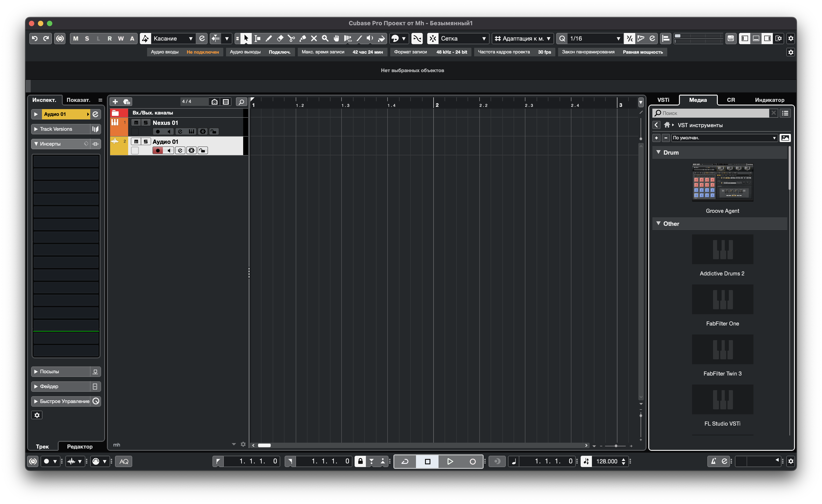This screenshot has height=504, width=822.
Task: Click the Play transport button
Action: point(450,461)
